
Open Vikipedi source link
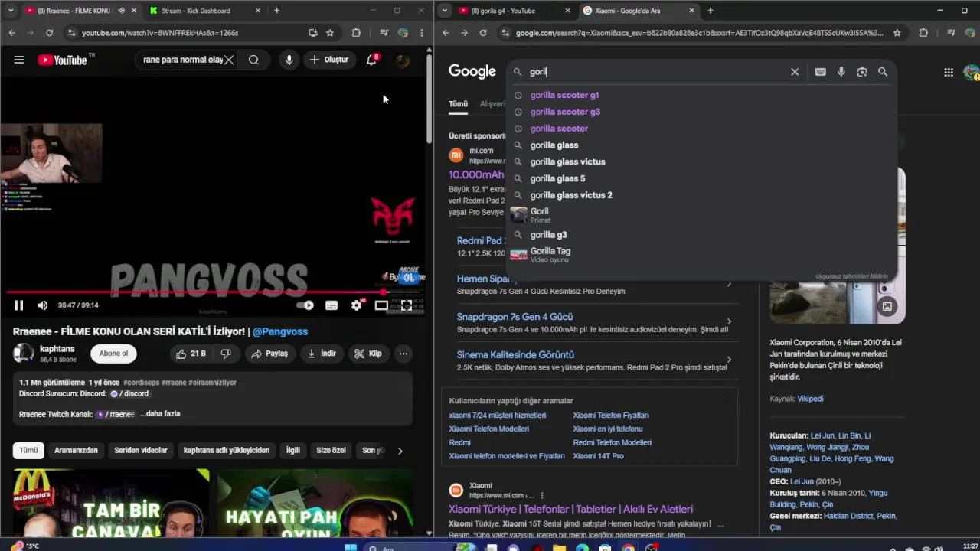tap(810, 399)
